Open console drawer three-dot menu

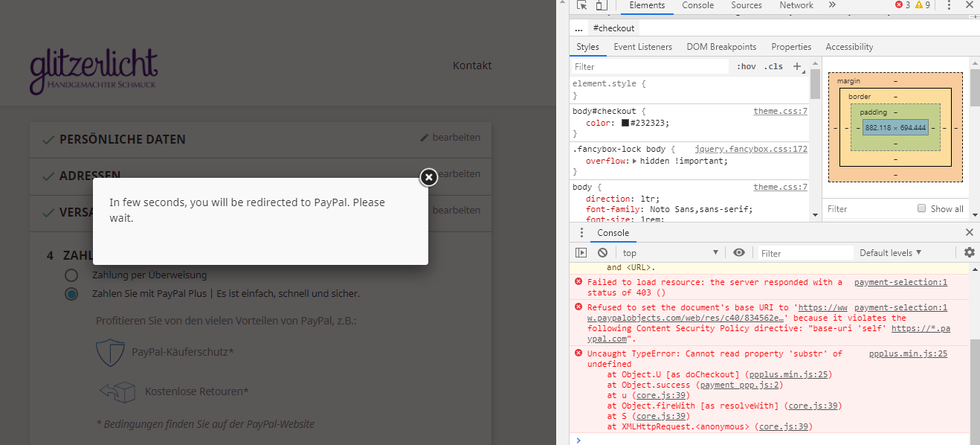(581, 233)
